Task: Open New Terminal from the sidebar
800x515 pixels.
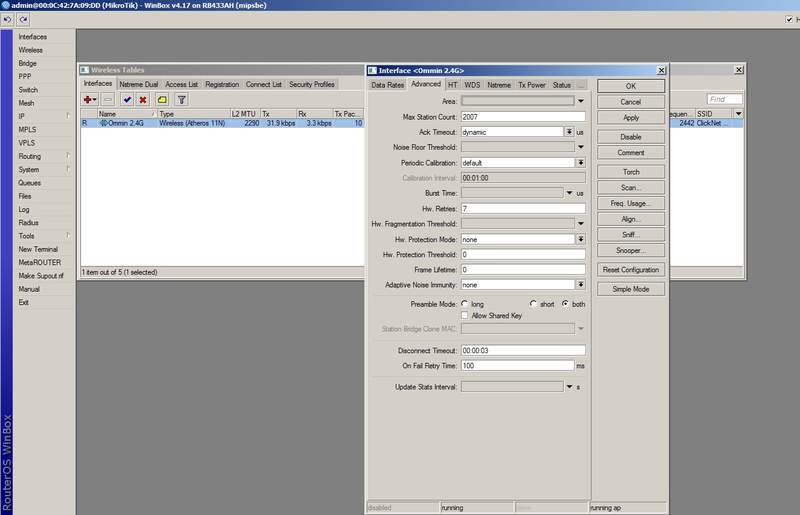Action: click(x=38, y=249)
